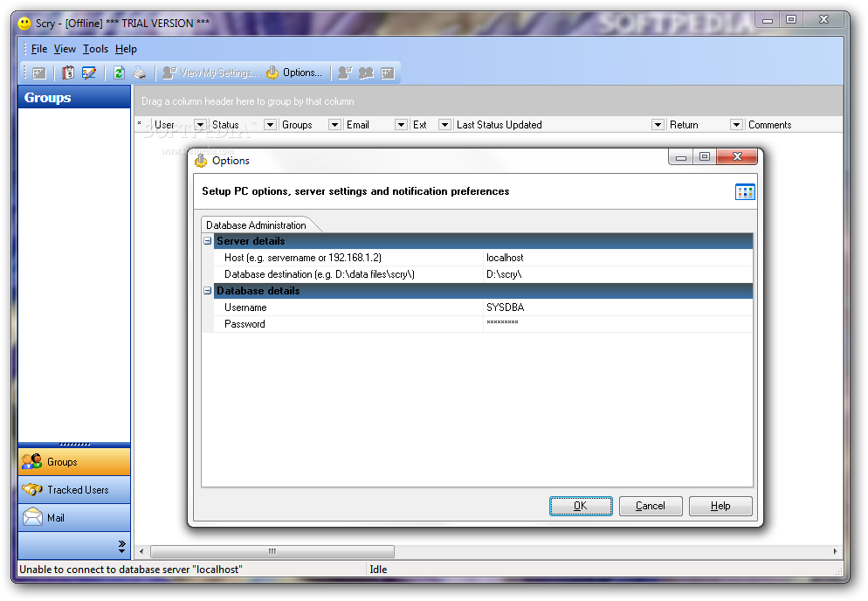Click the Mail envelope icon
Screen dimensions: 868x601
(x=32, y=517)
